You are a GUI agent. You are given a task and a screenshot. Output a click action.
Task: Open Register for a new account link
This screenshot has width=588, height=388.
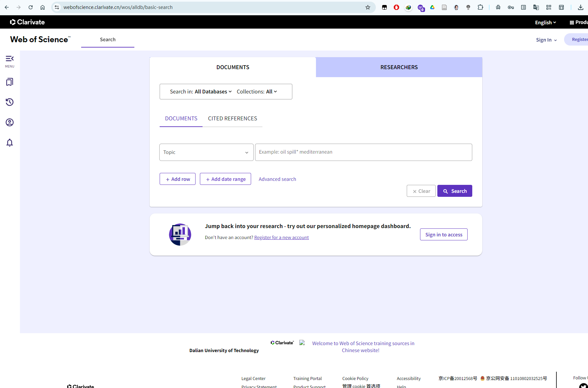[x=281, y=237]
